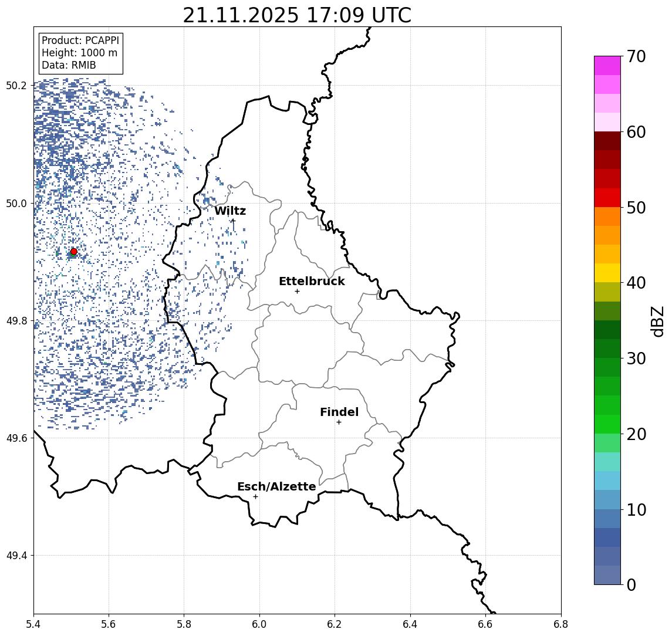Click the colorbar tick label 20
672x636 pixels.
tap(636, 434)
